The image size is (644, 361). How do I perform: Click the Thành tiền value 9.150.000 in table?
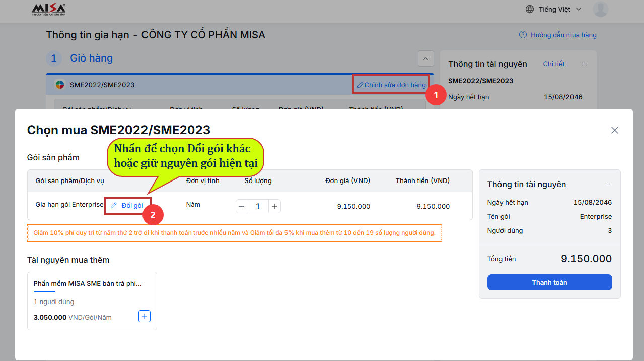pyautogui.click(x=433, y=206)
